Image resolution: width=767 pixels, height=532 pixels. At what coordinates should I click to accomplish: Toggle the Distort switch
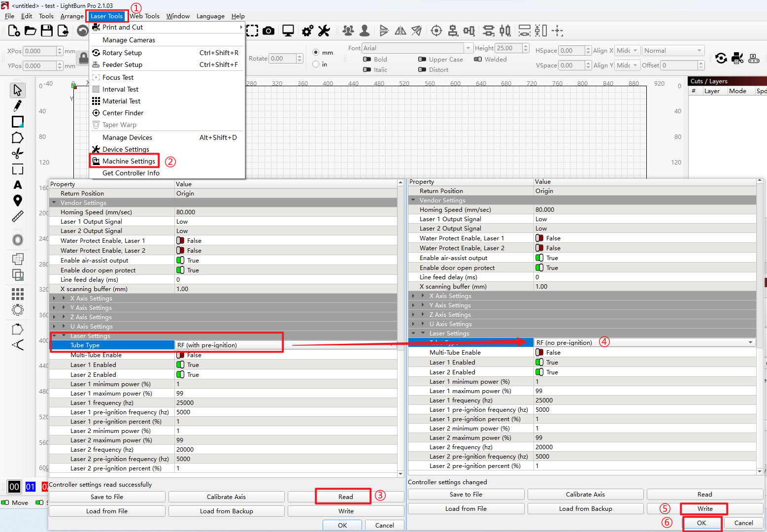422,69
